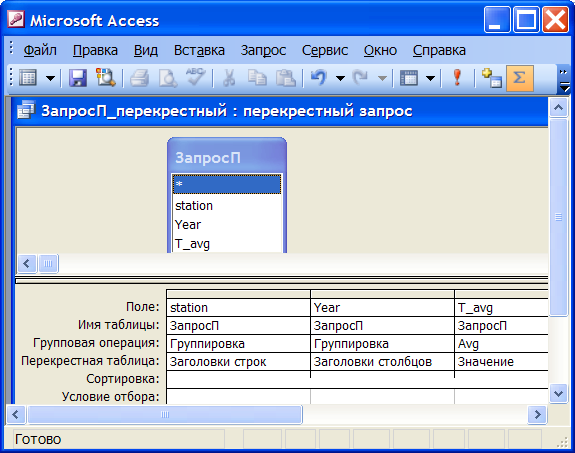The image size is (575, 453).
Task: Maximize the Microsoft Access window
Action: [x=526, y=19]
